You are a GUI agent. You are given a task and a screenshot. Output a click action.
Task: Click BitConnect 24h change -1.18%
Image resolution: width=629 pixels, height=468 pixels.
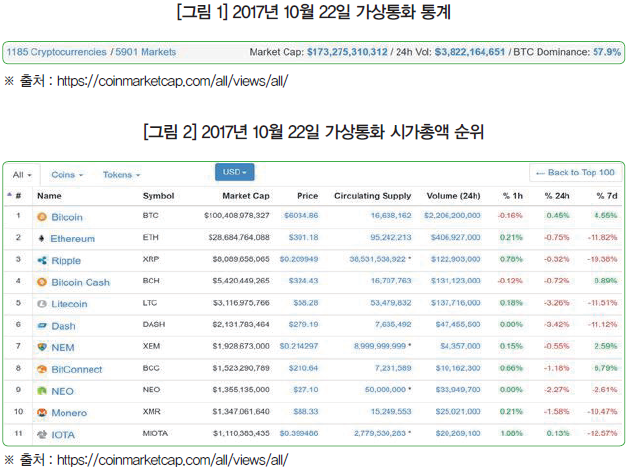pos(556,368)
